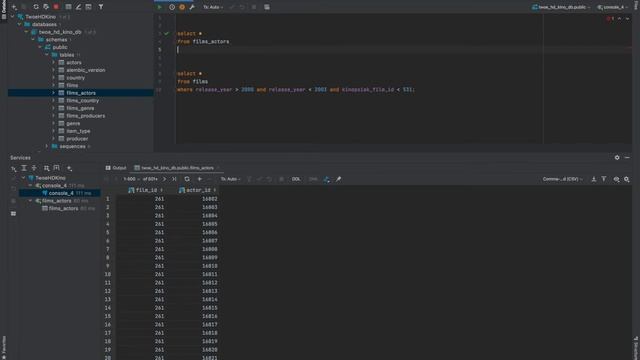Viewport: 640px width, 360px height.
Task: Click the results filter funnel icon
Action: [604, 179]
